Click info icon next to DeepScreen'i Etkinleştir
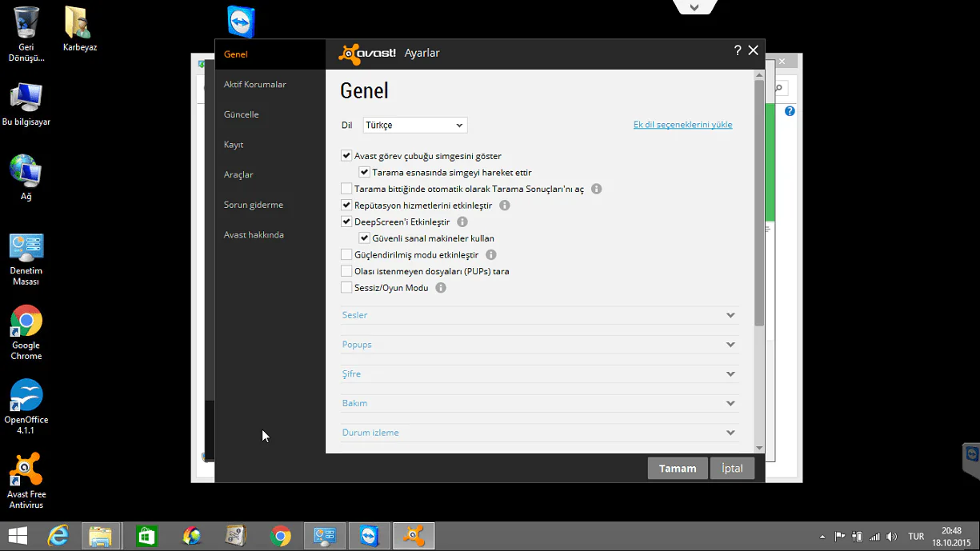The height and width of the screenshot is (551, 980). pos(462,222)
